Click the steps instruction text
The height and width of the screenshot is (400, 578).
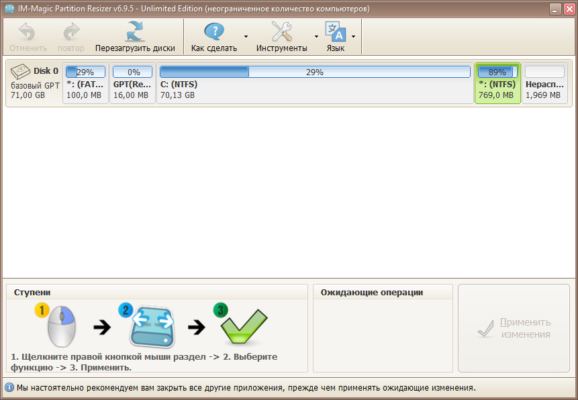[144, 362]
